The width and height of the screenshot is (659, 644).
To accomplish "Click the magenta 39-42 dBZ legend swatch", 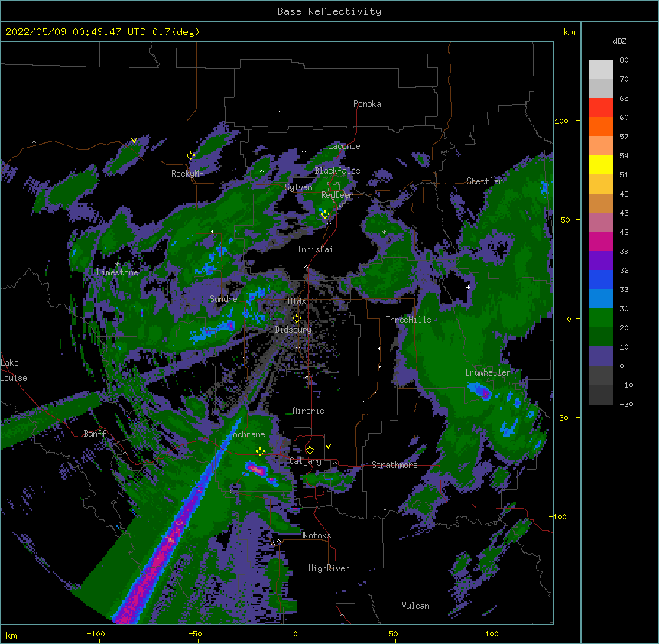I will 601,242.
